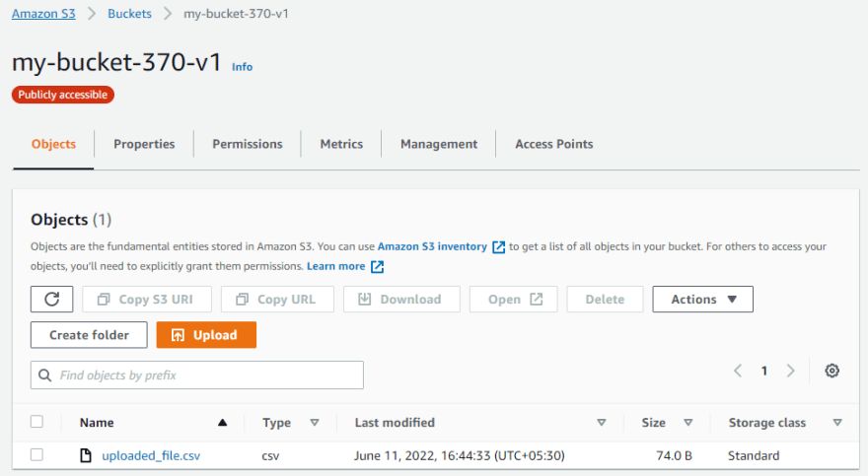Check the uploaded_file.csv row checkbox
The width and height of the screenshot is (868, 476).
click(37, 455)
